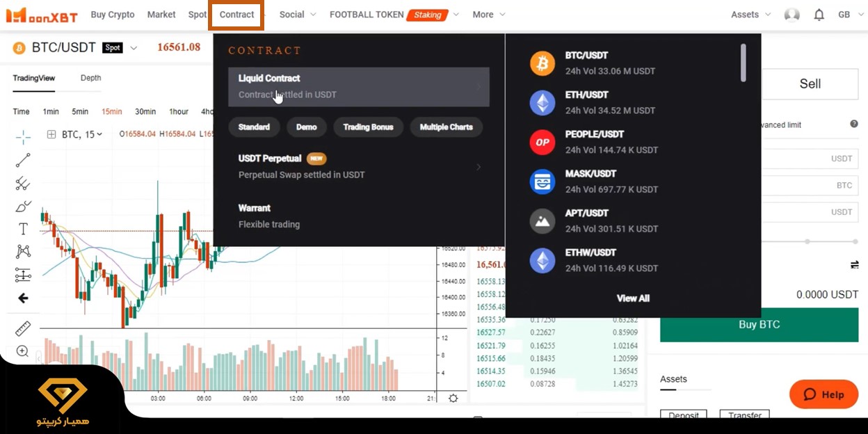Screen dimensions: 868x434
Task: Select the XABCD pattern tool
Action: pyautogui.click(x=22, y=251)
